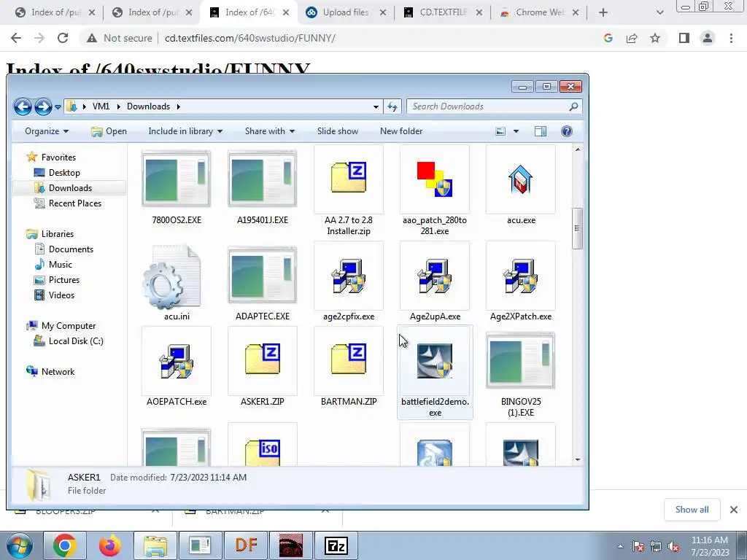The image size is (747, 560).
Task: Select the ADAPTEC.EXE file
Action: (263, 275)
